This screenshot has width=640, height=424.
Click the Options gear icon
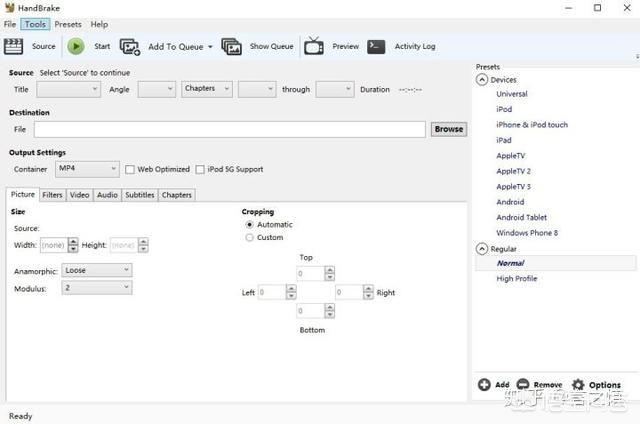[x=578, y=384]
